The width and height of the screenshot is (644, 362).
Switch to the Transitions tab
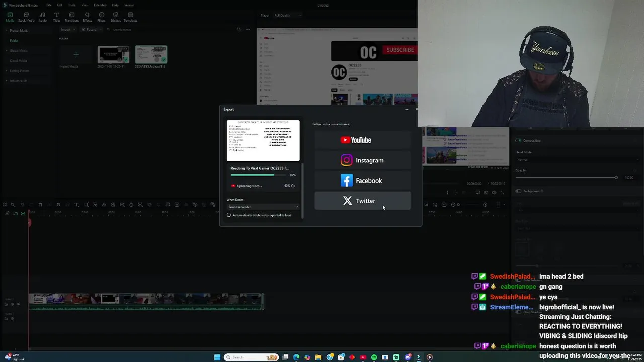72,17
